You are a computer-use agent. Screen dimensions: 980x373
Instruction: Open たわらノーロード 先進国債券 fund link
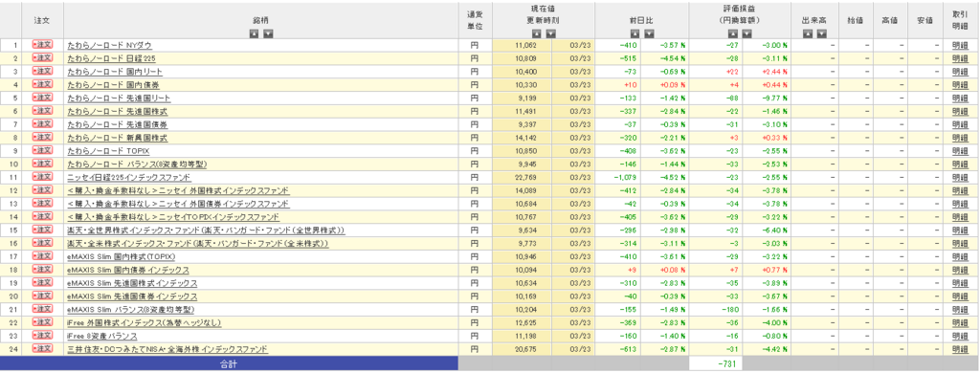coord(117,124)
